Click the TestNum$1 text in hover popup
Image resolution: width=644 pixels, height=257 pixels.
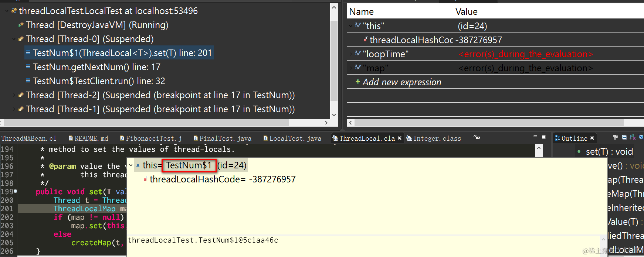click(189, 165)
